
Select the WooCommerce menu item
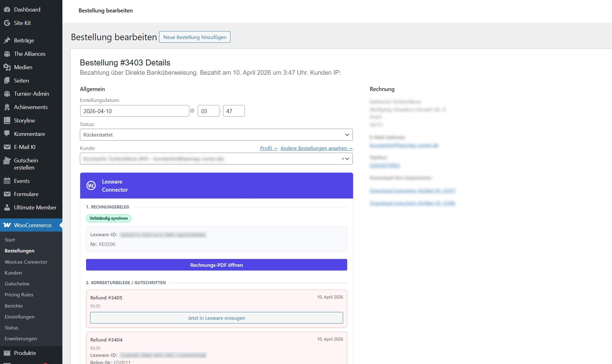(x=31, y=225)
